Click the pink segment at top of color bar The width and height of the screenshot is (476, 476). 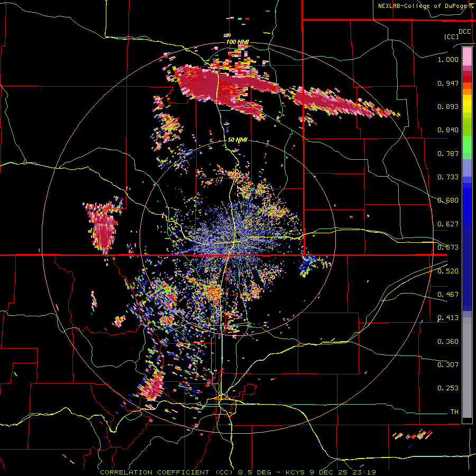(x=467, y=56)
